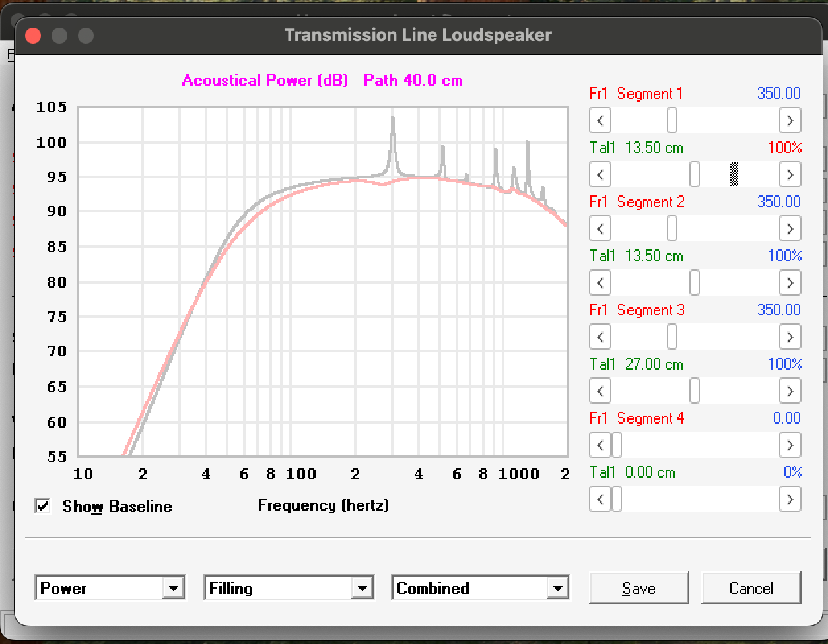Screen dimensions: 828x644
Task: Click right arrow of Fr1 Segment 2 scrollbar
Action: coord(790,229)
